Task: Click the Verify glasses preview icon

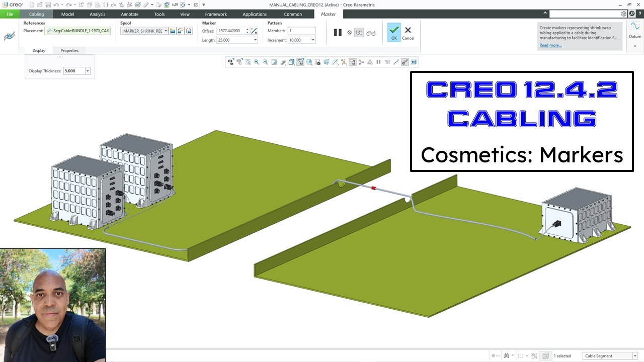Action: click(371, 33)
